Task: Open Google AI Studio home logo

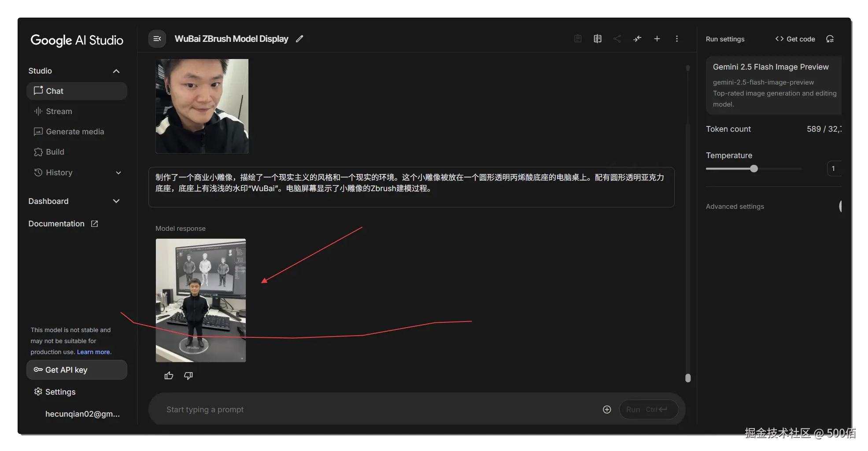Action: point(77,40)
